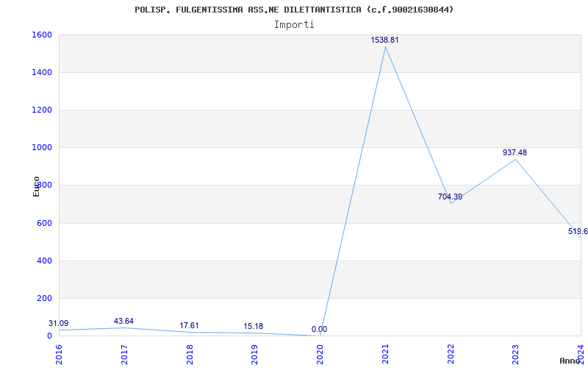This screenshot has width=588, height=368.
Task: Click the 2019 x-axis label
Action: (254, 355)
